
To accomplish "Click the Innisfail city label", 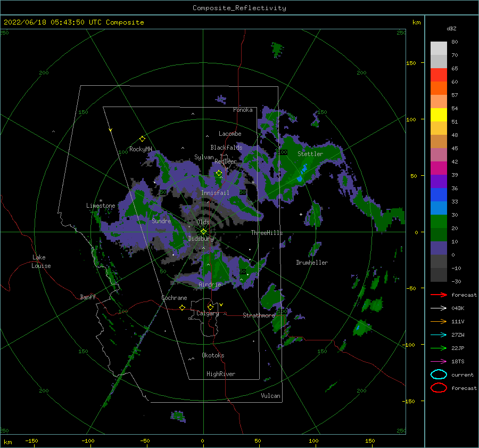I will coord(215,193).
